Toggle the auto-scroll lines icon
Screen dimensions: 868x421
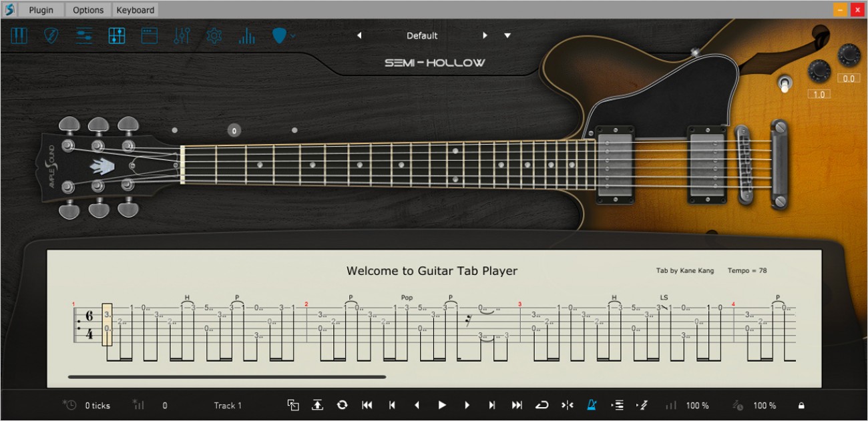(618, 405)
